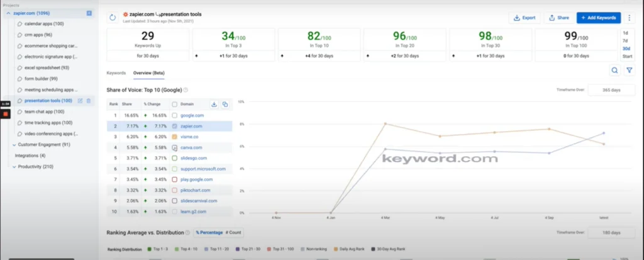Click the search magnifier icon above chart
The image size is (644, 260).
614,71
